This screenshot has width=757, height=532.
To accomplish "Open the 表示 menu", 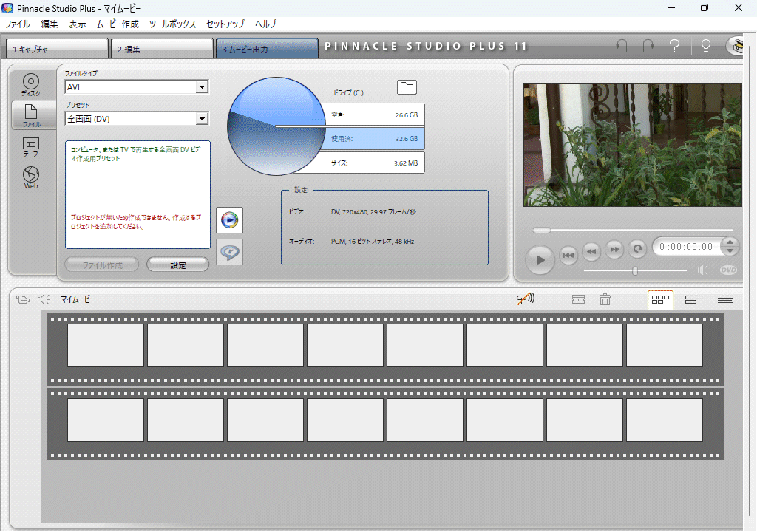I will (x=77, y=24).
